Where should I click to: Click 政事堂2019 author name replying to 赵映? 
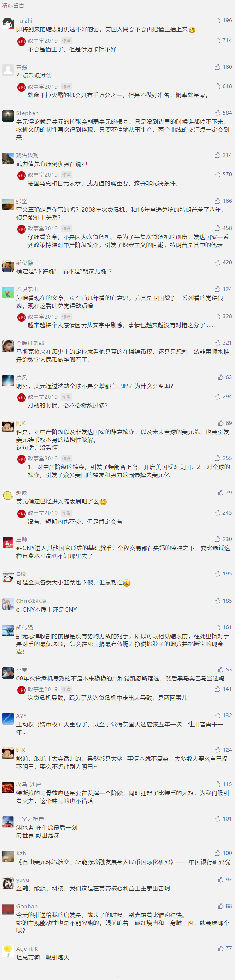tap(43, 513)
